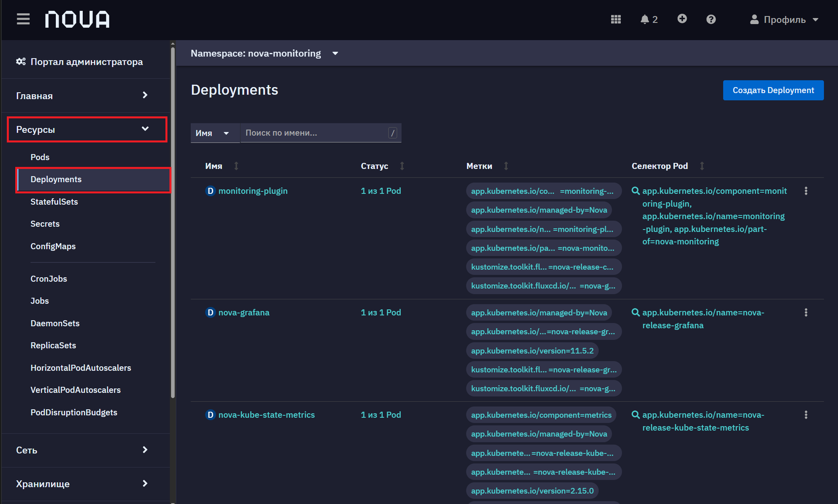Select Deployments in sidebar
838x504 pixels.
93,179
